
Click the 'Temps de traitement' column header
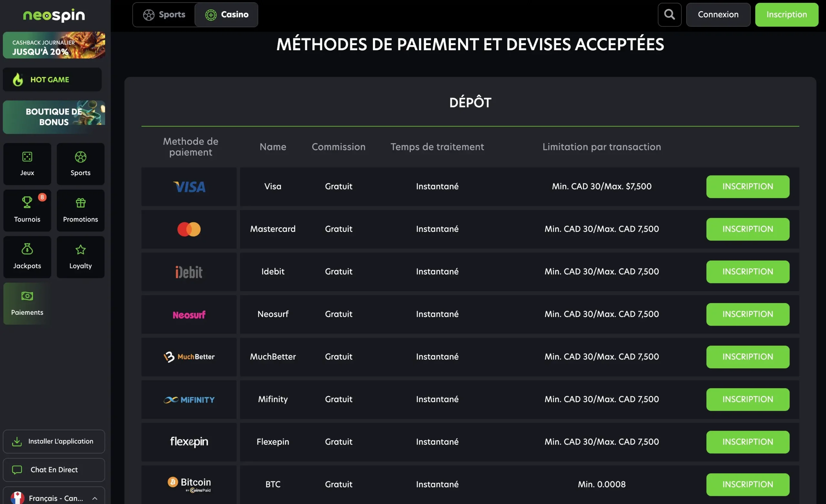[x=437, y=147]
